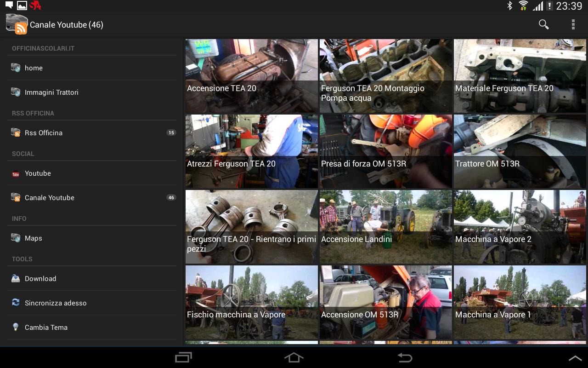Open Macchina a Vapore 1 video

[x=520, y=302]
